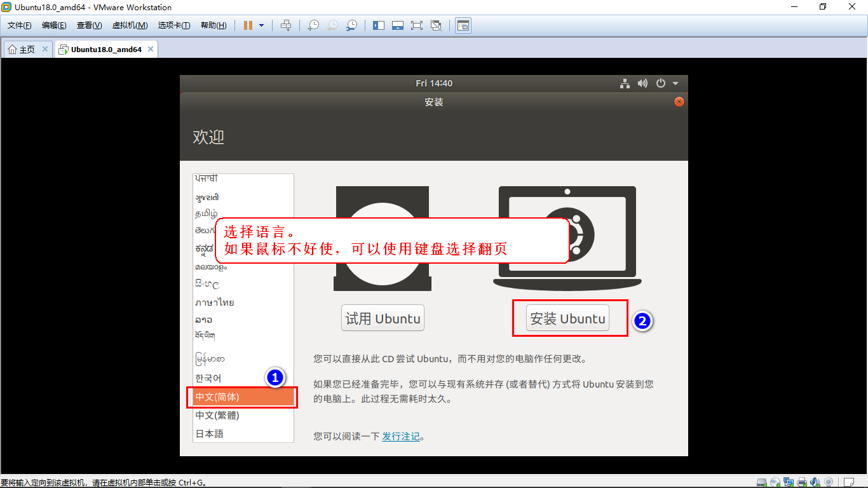Click the CD/DVD drive status icon
The image size is (868, 488).
775,482
